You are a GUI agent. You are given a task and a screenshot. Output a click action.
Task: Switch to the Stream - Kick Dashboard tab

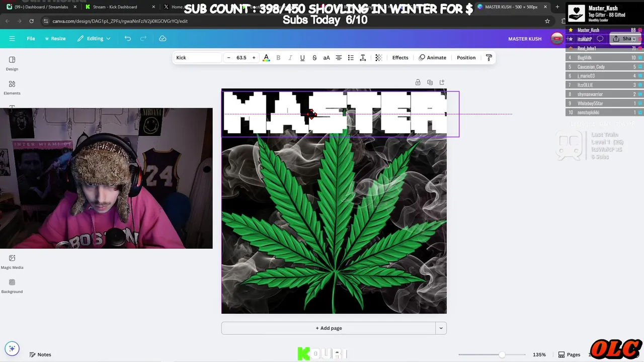coord(119,7)
